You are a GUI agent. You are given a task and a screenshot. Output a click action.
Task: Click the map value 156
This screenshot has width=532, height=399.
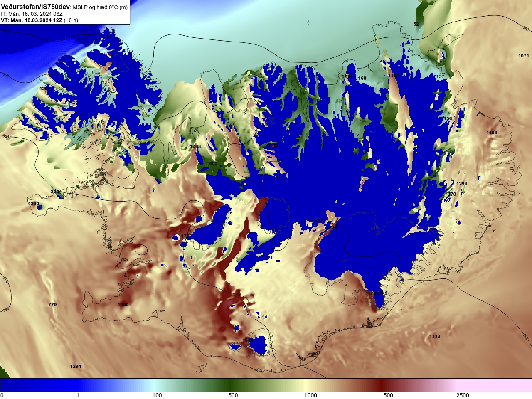(448, 118)
